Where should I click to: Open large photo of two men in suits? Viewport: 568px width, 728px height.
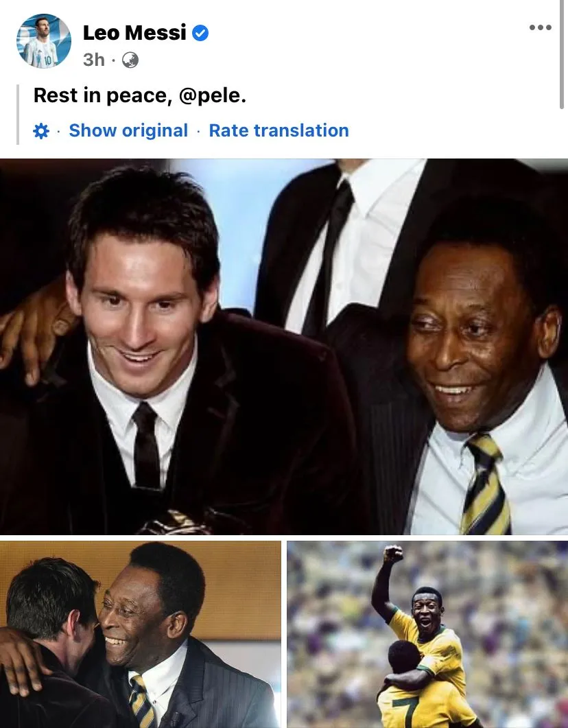coord(284,347)
